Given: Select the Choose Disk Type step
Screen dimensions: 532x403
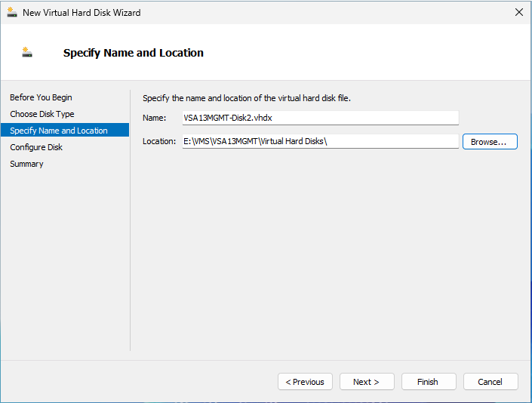Looking at the screenshot, I should [42, 114].
